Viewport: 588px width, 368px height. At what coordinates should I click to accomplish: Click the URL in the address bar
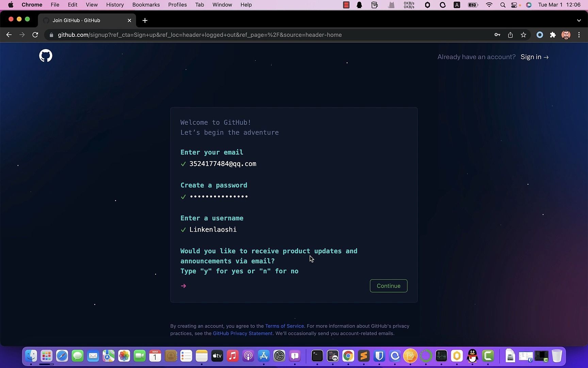(200, 35)
